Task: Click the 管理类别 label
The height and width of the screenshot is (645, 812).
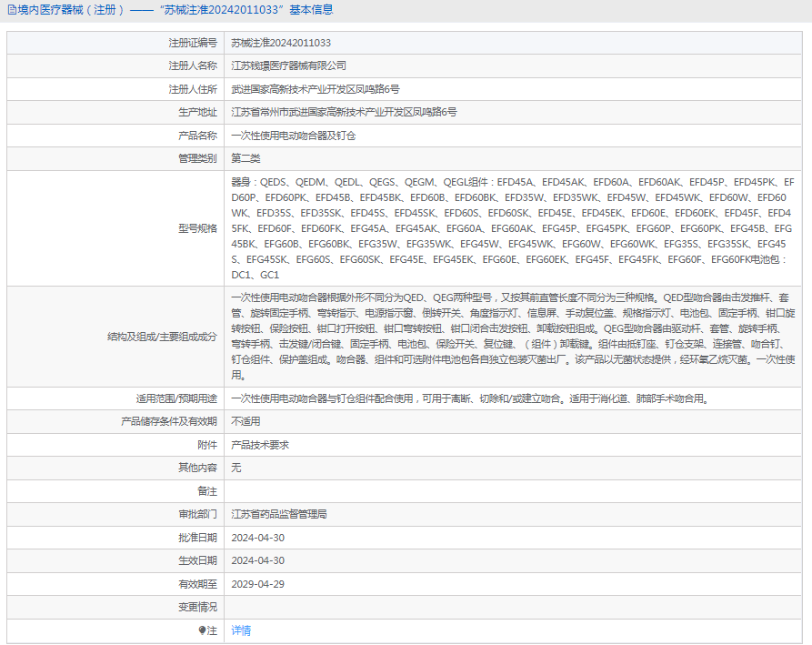Action: point(197,158)
